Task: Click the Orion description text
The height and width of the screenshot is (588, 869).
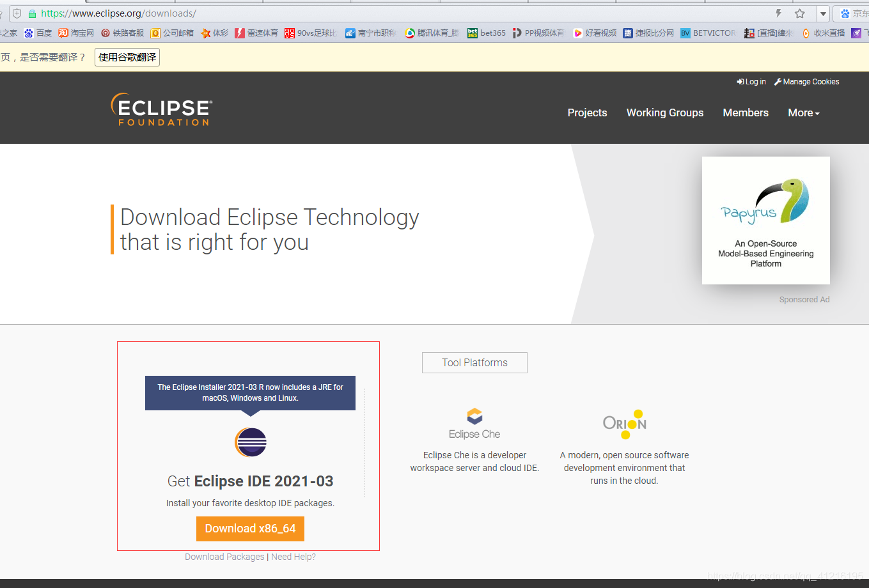Action: tap(625, 468)
